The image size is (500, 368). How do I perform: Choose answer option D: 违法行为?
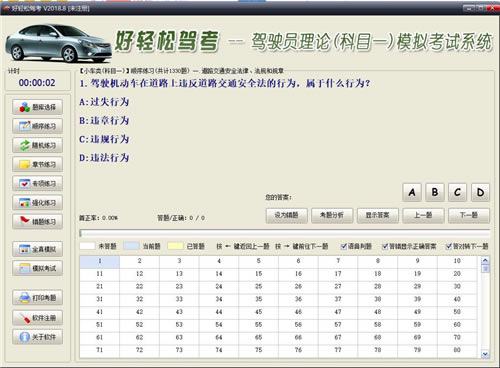(104, 157)
